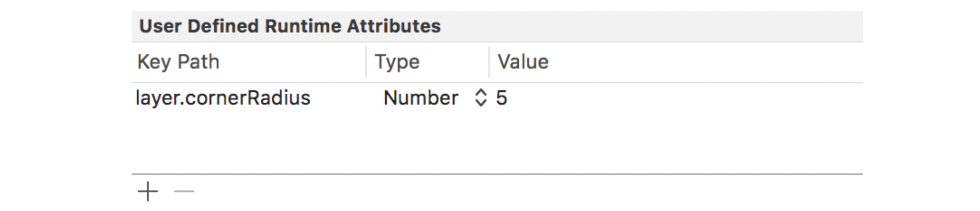This screenshot has height=211, width=980.
Task: Click blank row space right of value 5
Action: (684, 98)
